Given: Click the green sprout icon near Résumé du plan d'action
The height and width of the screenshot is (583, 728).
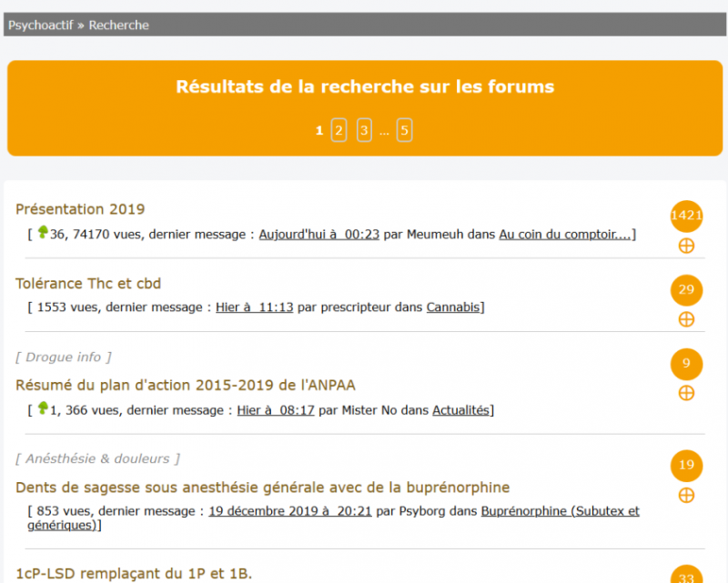Looking at the screenshot, I should click(x=45, y=409).
